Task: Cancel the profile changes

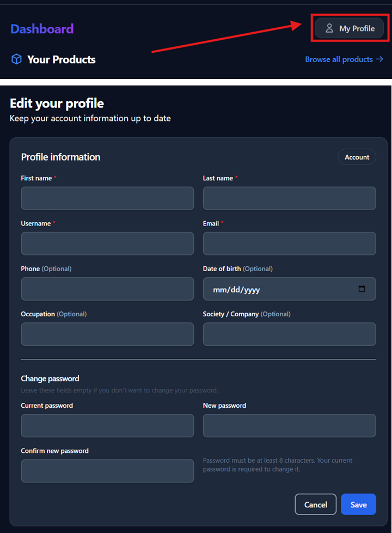Action: coord(315,504)
